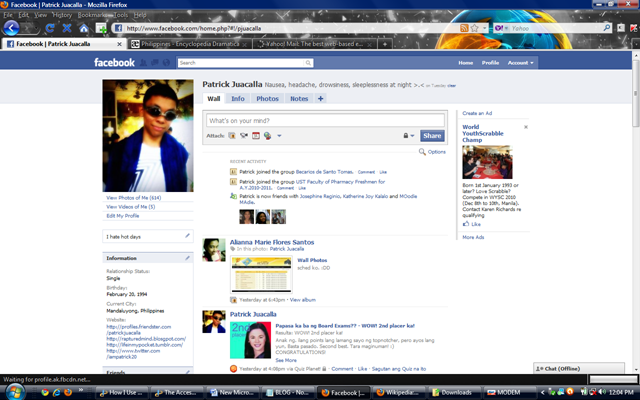Viewport: 640px width, 400px height.
Task: Open the privacy lock dropdown beside Share
Action: [x=409, y=136]
